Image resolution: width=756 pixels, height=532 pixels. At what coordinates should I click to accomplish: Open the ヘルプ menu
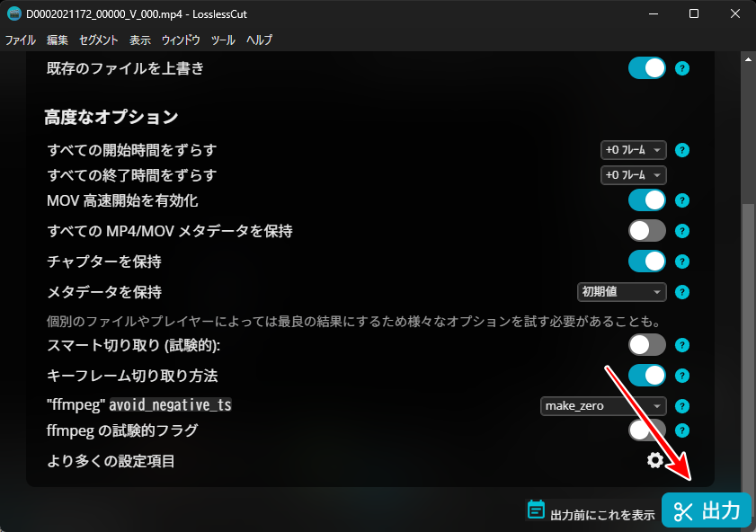260,40
